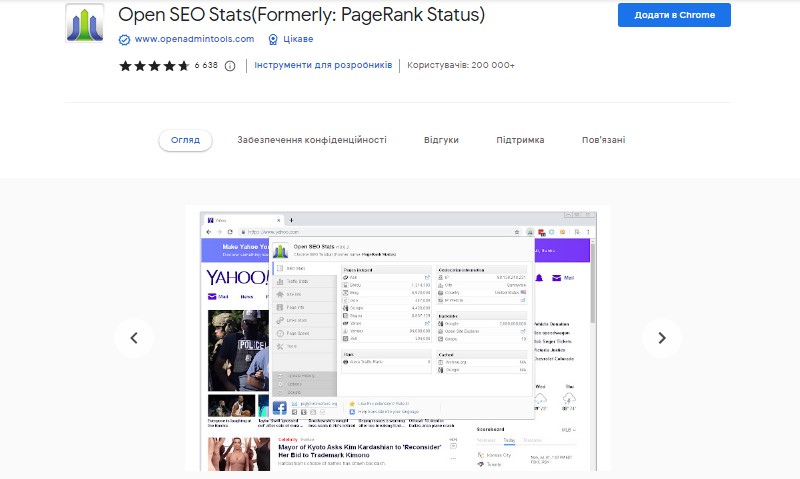This screenshot has height=479, width=800.
Task: Open Інструменти для розробників category link
Action: tap(324, 66)
